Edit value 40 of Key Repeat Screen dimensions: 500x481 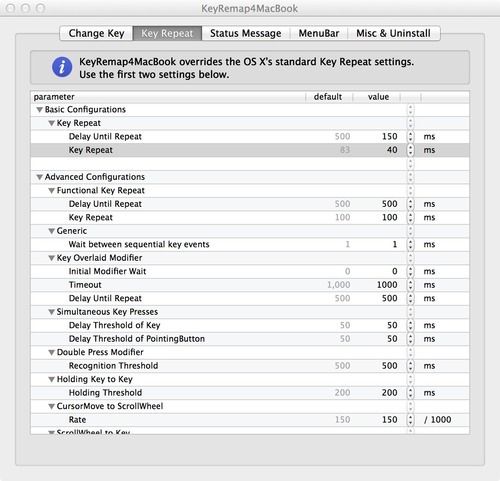[392, 150]
